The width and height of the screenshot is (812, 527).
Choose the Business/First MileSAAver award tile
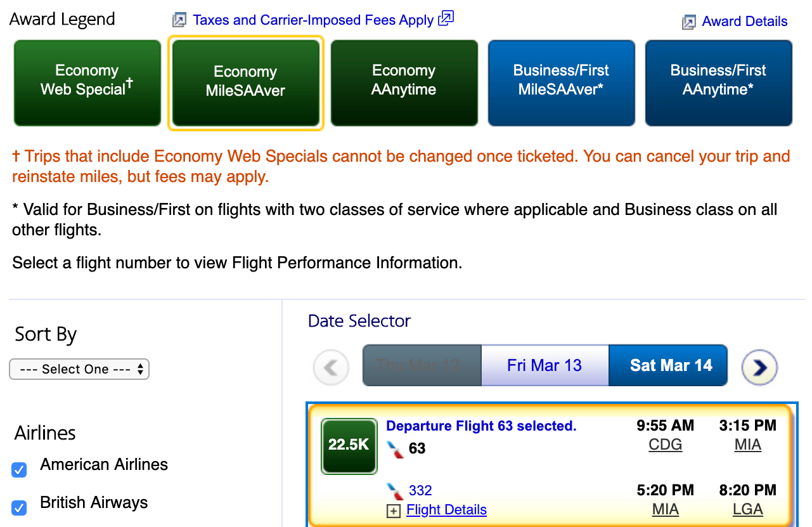pyautogui.click(x=561, y=83)
